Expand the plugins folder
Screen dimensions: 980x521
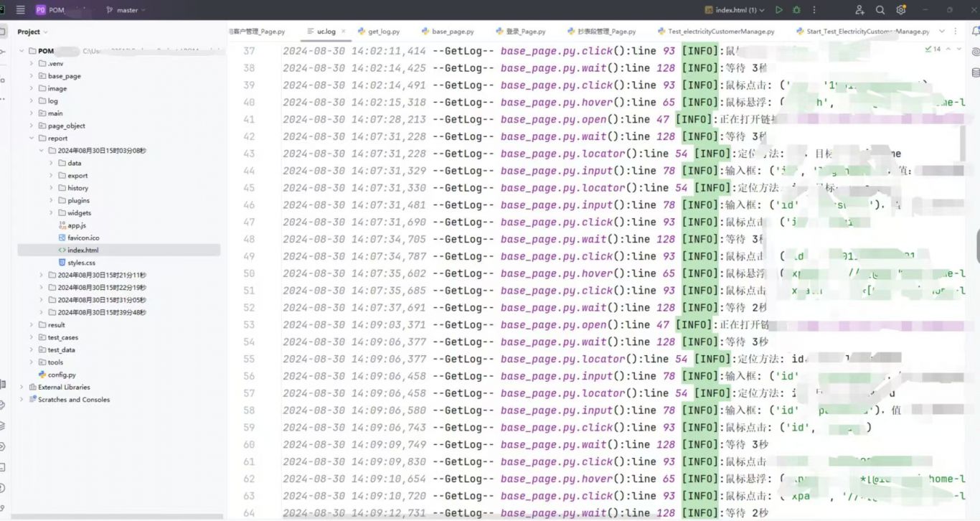point(52,200)
